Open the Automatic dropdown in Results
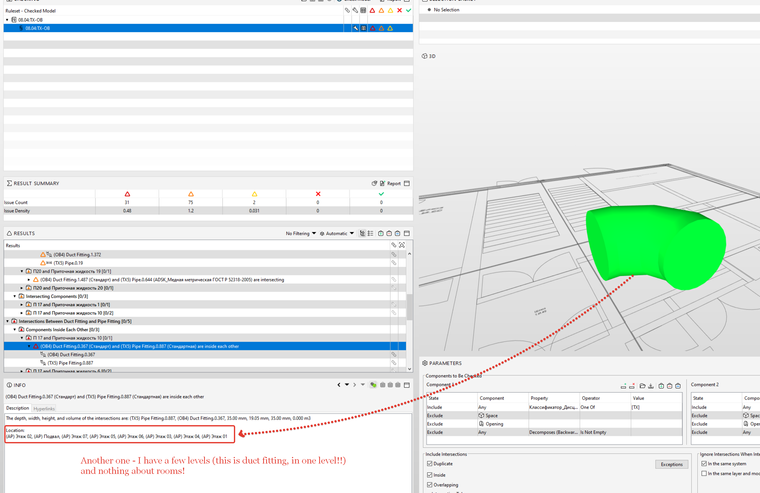This screenshot has height=493, width=760. click(x=337, y=234)
